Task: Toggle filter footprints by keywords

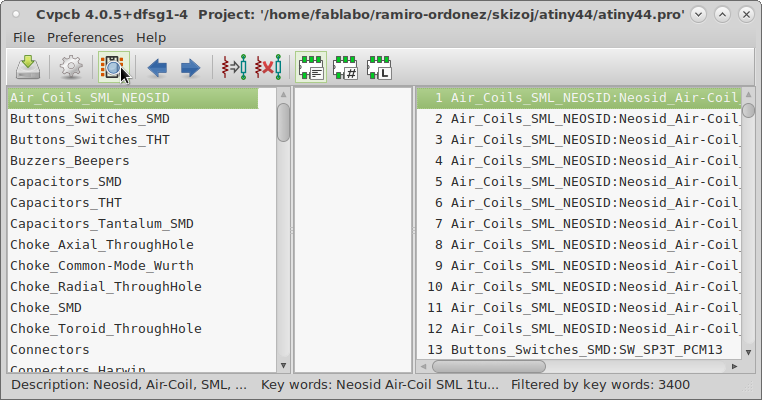Action: [x=311, y=67]
